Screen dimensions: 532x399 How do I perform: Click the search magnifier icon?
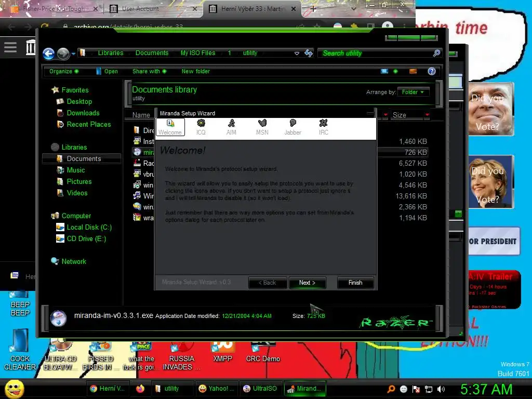tap(436, 53)
